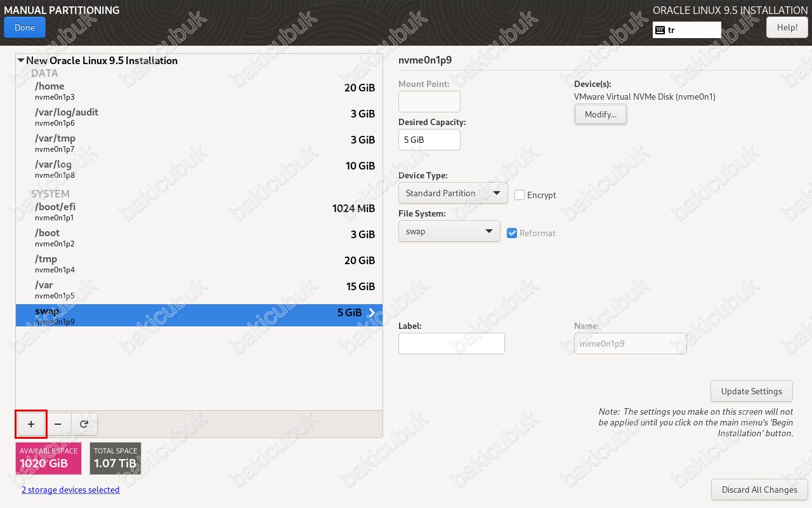Click the chevron arrow on the swap row
This screenshot has width=812, height=508.
(372, 312)
